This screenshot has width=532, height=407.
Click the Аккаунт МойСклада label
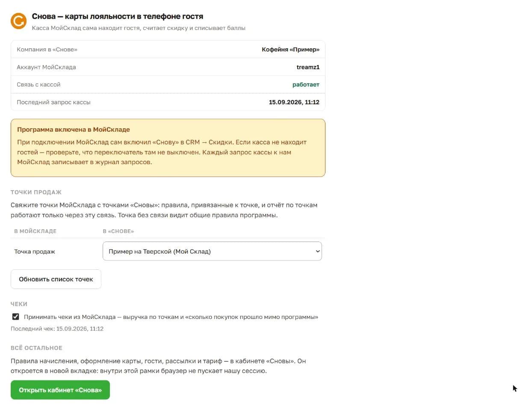[46, 67]
